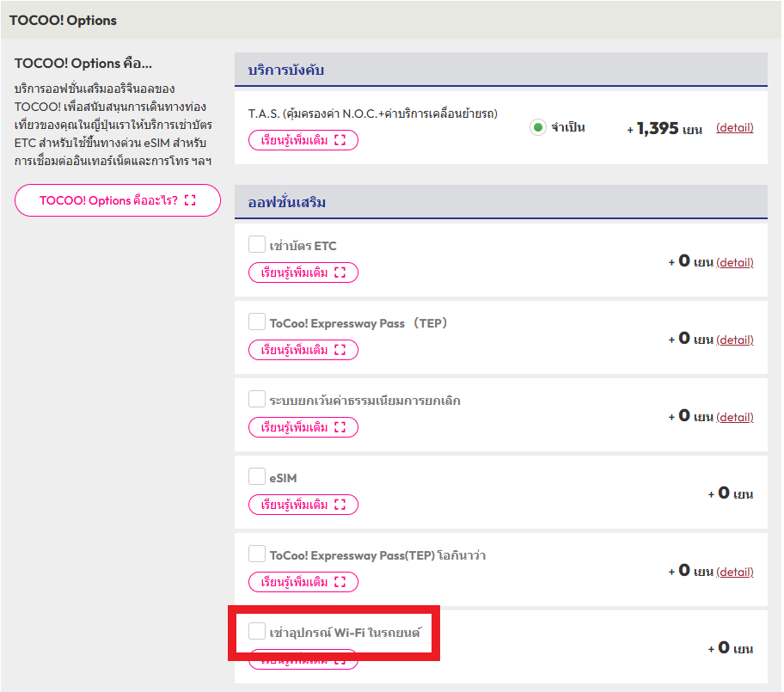
Task: Open เรียนรู้เพิ่มเติม for ระบบยกเว้นค่าธรรมเนียมการยกเลิก
Action: click(x=303, y=427)
